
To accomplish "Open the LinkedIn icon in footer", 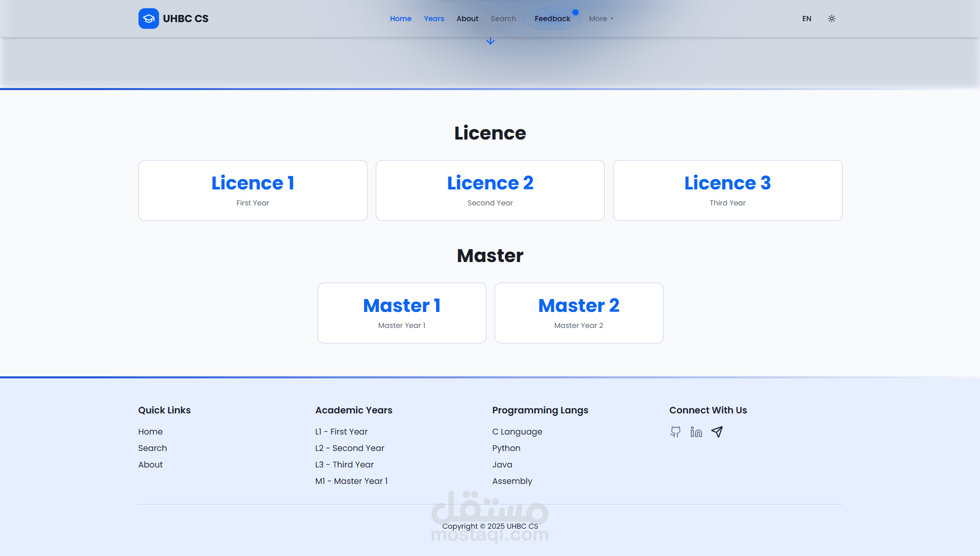I will tap(696, 432).
